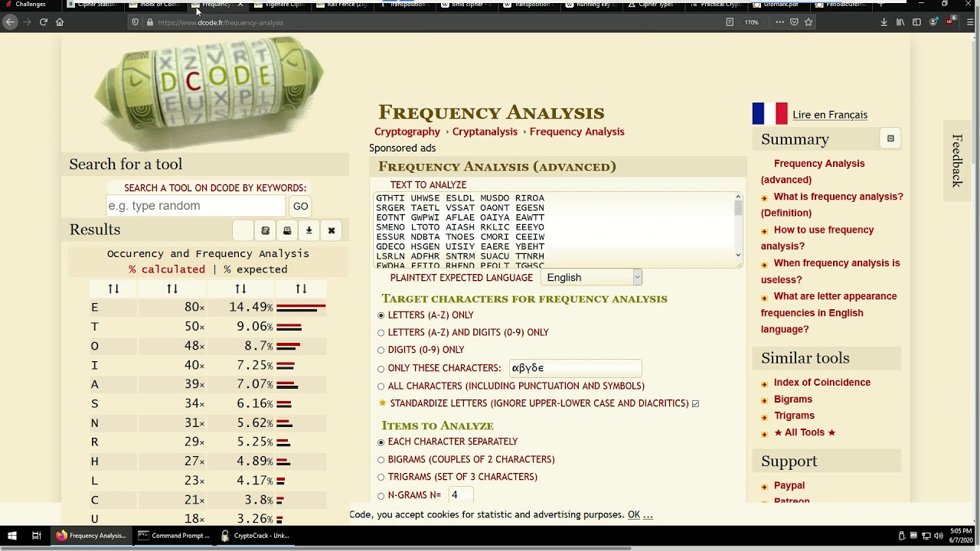
Task: Select Only These Characters radio button
Action: point(381,369)
